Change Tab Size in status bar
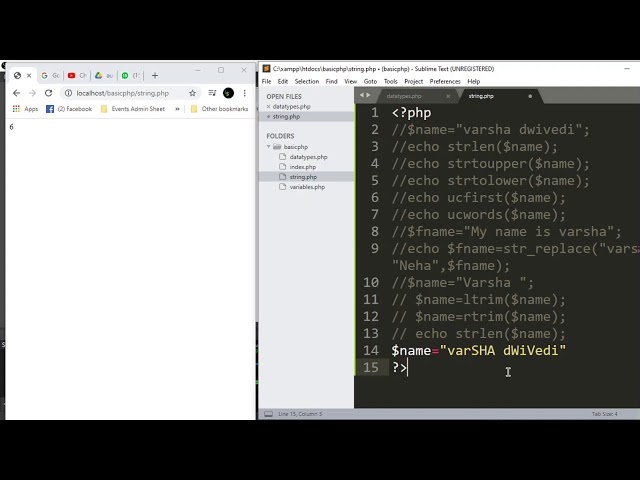Screen dimensions: 640x480 [604, 414]
